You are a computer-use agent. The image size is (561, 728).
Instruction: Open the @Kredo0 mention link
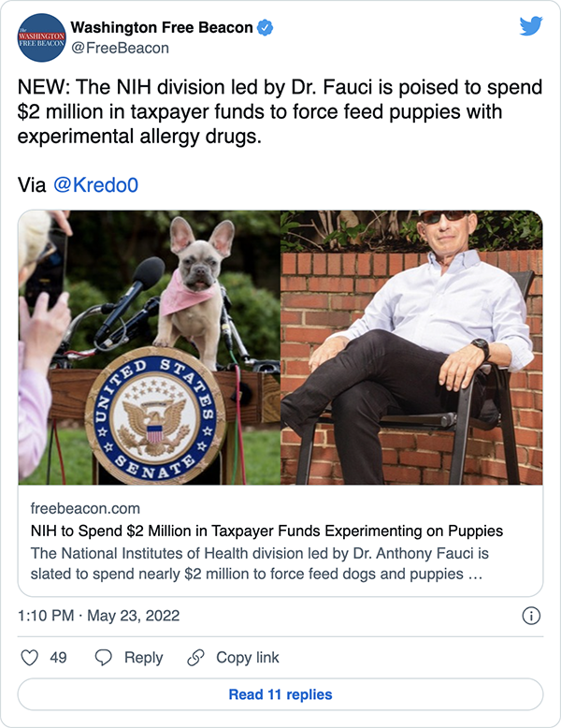coord(97,184)
